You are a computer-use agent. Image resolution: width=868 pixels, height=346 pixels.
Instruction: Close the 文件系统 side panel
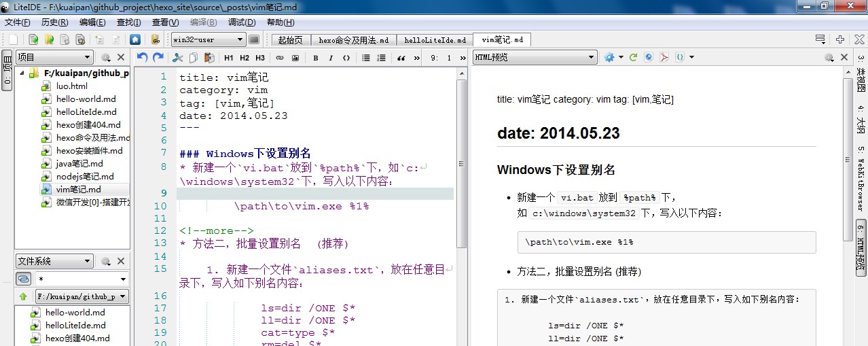[121, 261]
